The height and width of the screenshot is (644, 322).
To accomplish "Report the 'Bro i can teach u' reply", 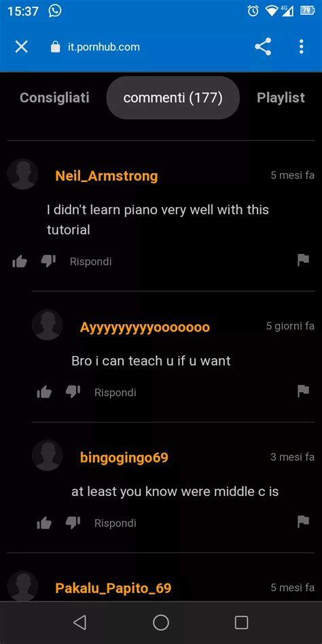I will (303, 391).
